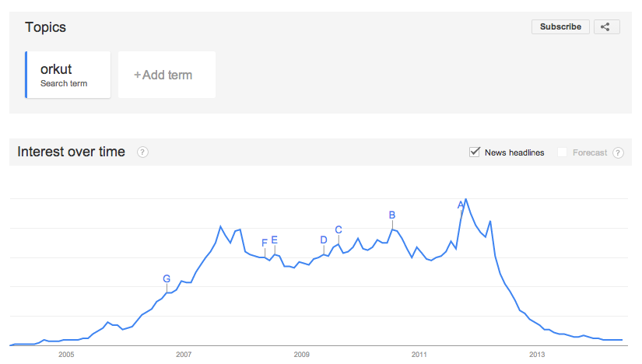Click the Subscribe button
Screen dimensions: 642x364
(560, 27)
